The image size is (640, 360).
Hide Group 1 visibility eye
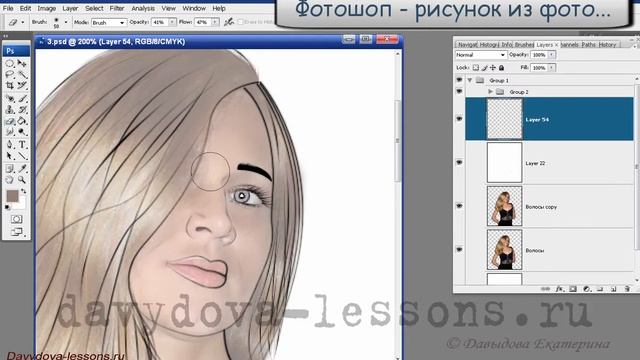pos(460,80)
